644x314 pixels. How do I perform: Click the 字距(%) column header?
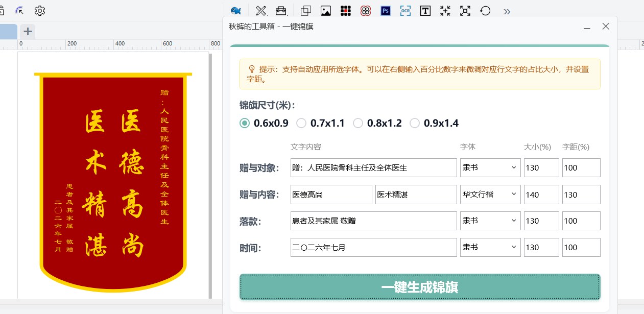click(x=576, y=147)
